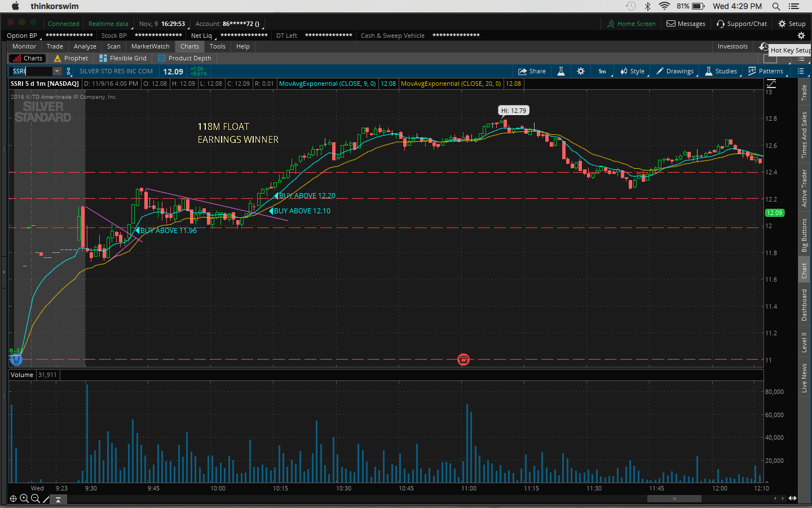Viewport: 812px width, 508px height.
Task: Toggle the vertical Chart side tab
Action: click(x=805, y=270)
